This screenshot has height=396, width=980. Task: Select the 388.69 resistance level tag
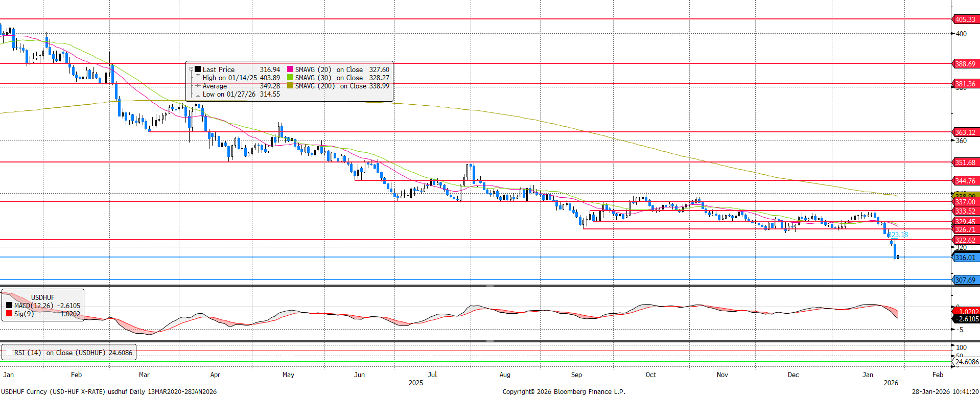(965, 64)
